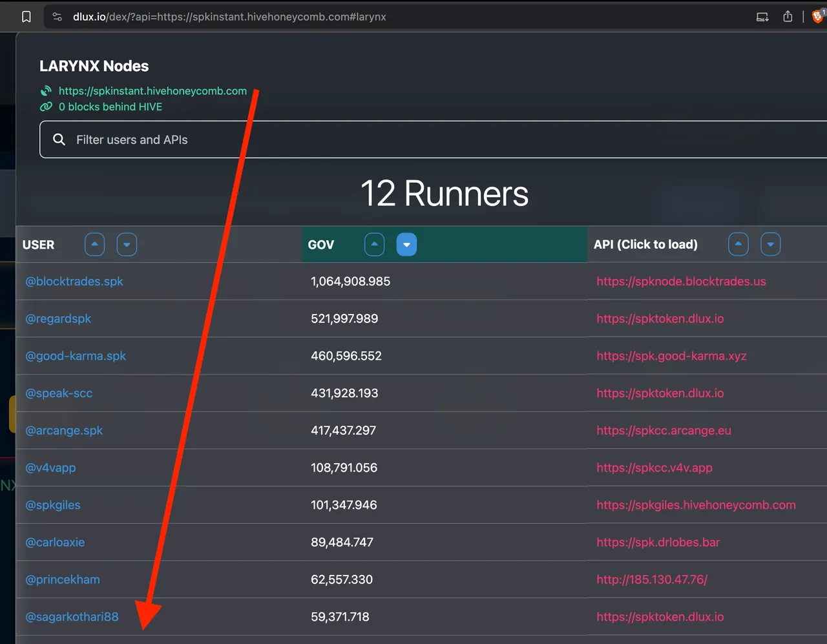Click the dlux.io address bar URL

(x=229, y=17)
